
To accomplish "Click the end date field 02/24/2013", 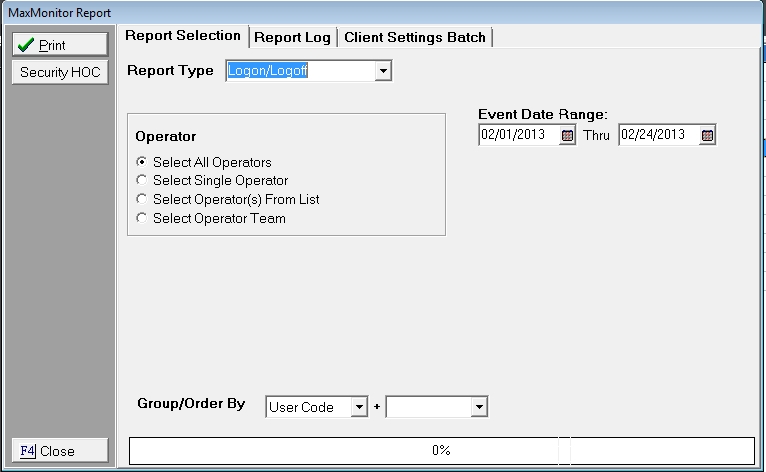I will click(657, 135).
